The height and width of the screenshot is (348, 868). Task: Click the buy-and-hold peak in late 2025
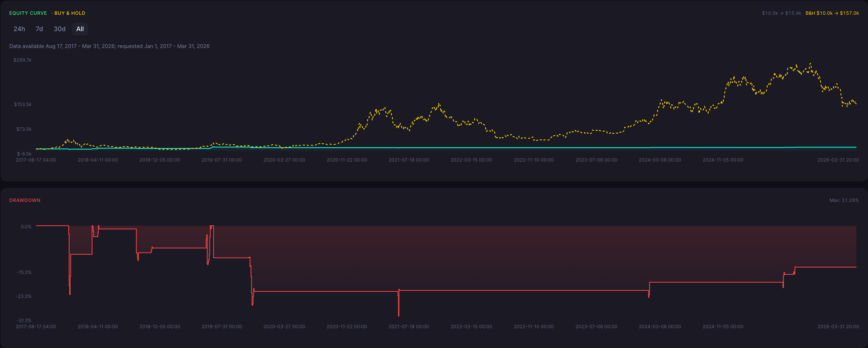tap(810, 64)
